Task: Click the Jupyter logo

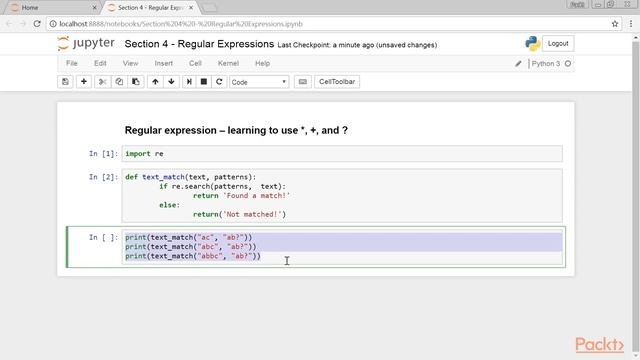Action: point(86,43)
